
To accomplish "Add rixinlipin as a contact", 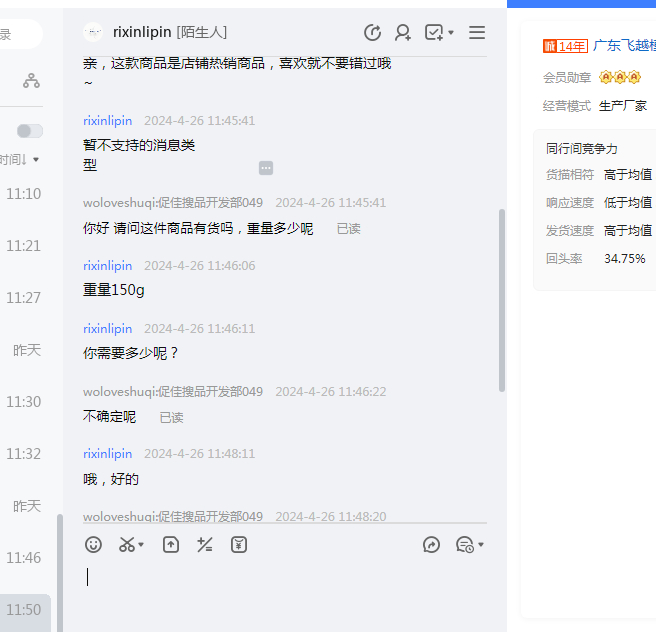I will [x=402, y=33].
